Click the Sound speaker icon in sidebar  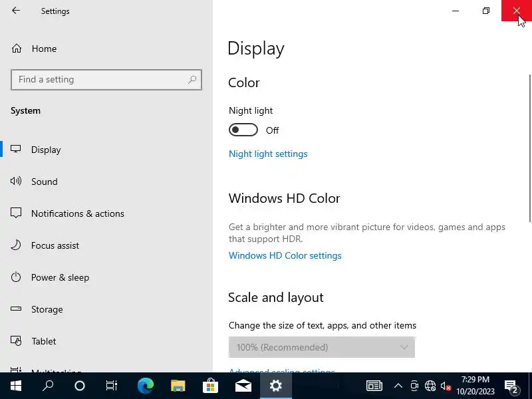tap(16, 181)
